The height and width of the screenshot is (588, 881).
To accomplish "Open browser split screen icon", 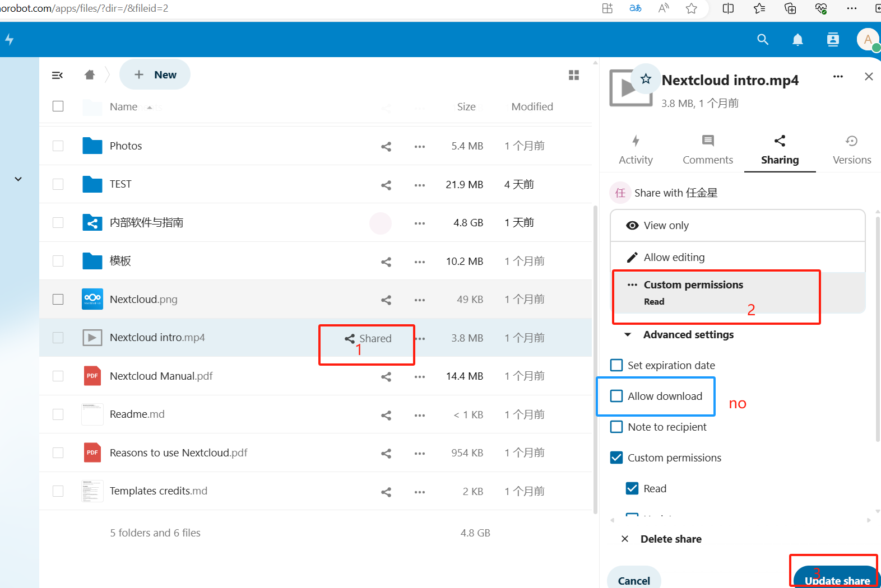I will [728, 8].
